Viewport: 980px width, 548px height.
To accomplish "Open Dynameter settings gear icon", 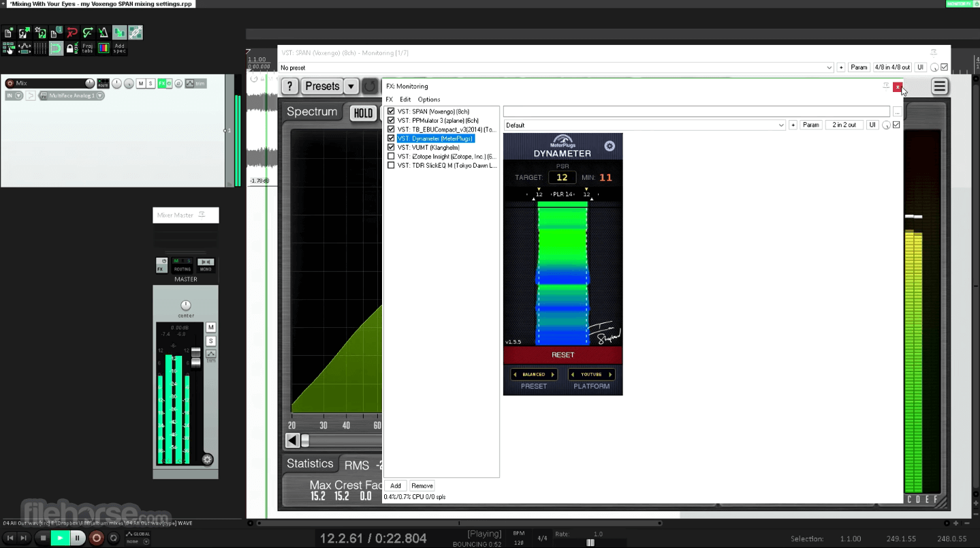I will click(610, 146).
